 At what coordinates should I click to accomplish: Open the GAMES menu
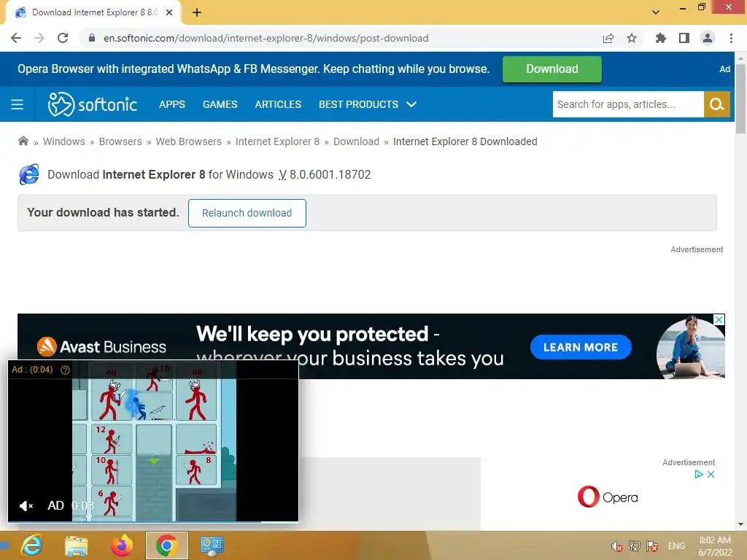click(x=220, y=104)
